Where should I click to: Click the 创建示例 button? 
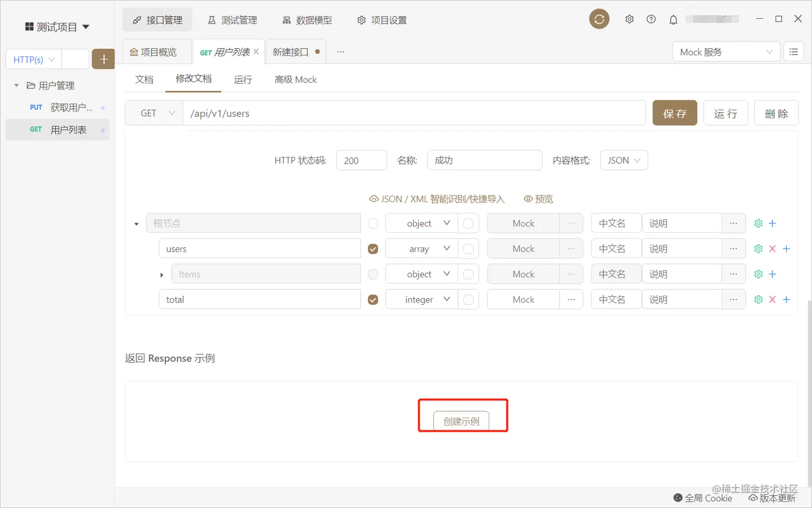pyautogui.click(x=461, y=421)
